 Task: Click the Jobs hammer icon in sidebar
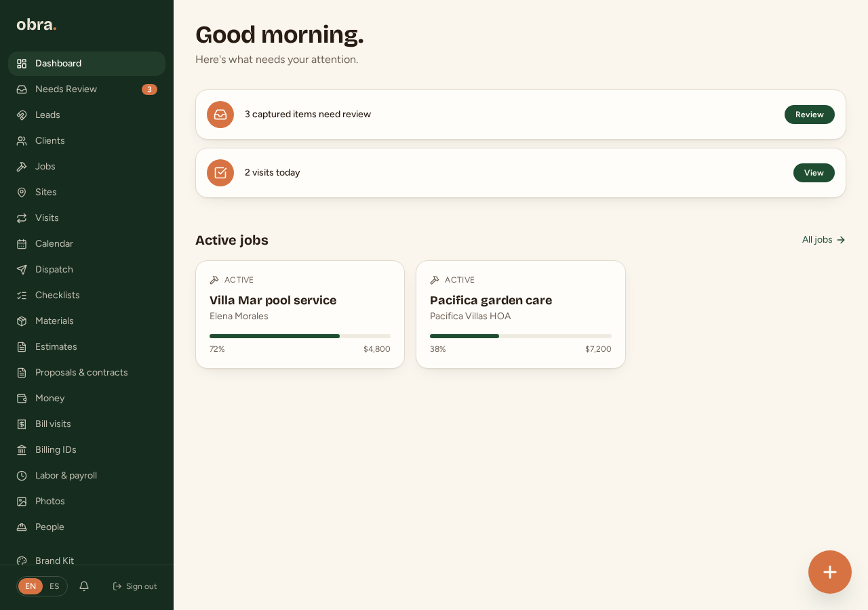tap(22, 167)
